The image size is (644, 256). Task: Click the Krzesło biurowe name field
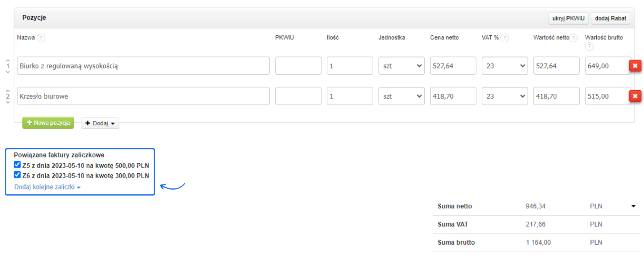pyautogui.click(x=143, y=96)
